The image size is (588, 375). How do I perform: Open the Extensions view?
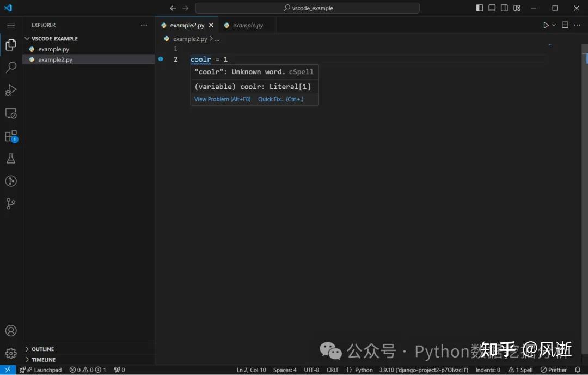[11, 136]
